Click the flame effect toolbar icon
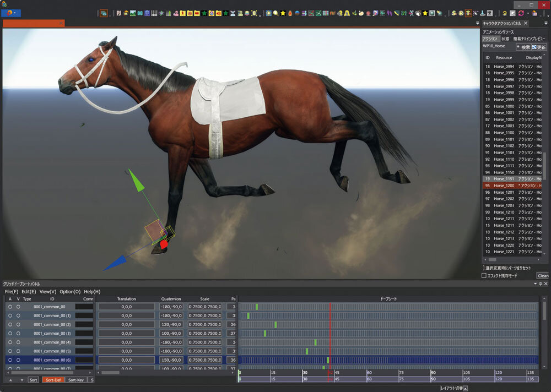The height and width of the screenshot is (392, 551). click(290, 13)
